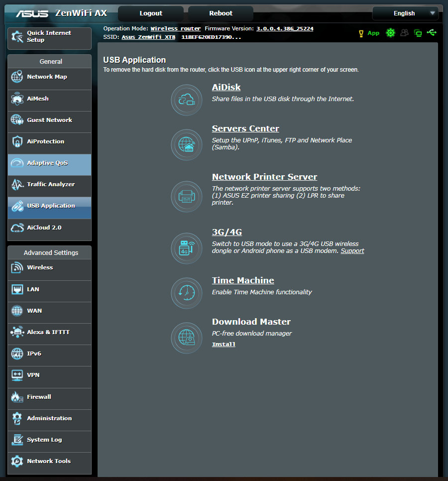Click the Network Tools gear icon
This screenshot has width=448, height=481.
[17, 461]
